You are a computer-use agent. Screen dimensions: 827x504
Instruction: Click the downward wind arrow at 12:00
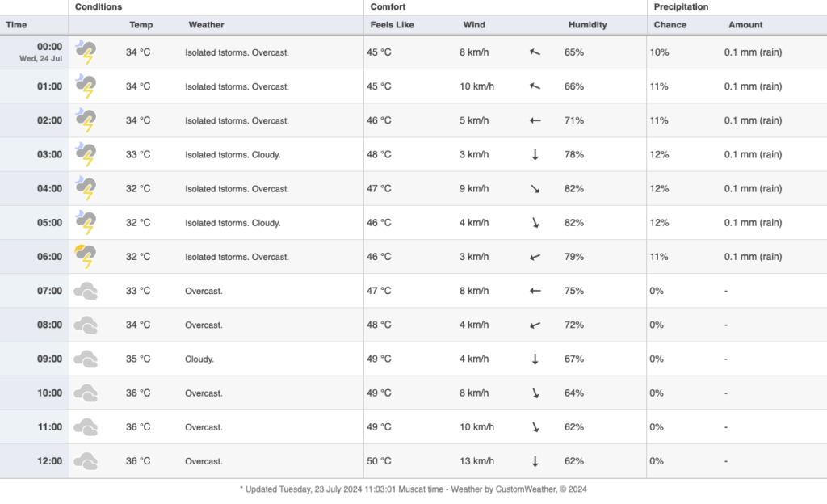click(535, 461)
